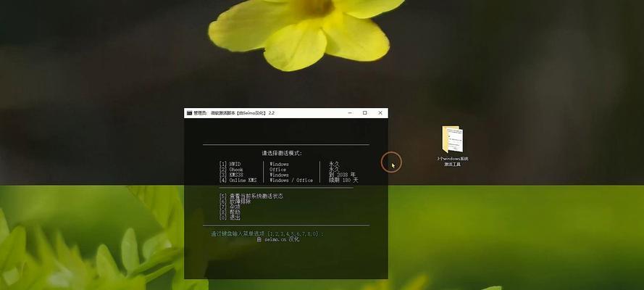This screenshot has width=644, height=290.
Task: Click the '[3] KMS38' menu line
Action: pos(231,175)
